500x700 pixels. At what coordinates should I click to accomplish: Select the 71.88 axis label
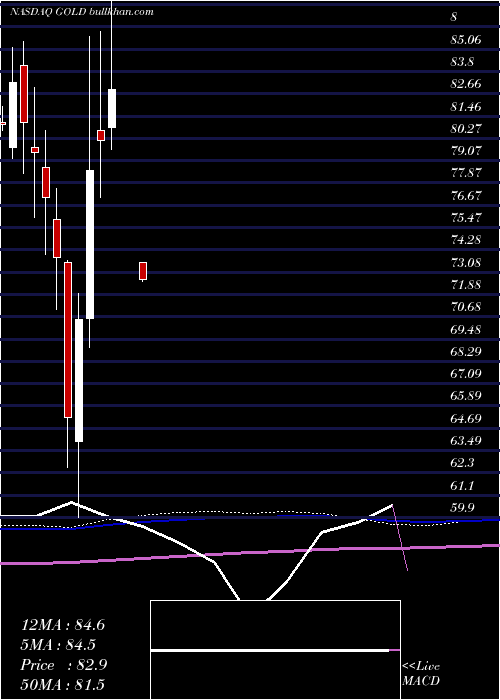tap(466, 285)
